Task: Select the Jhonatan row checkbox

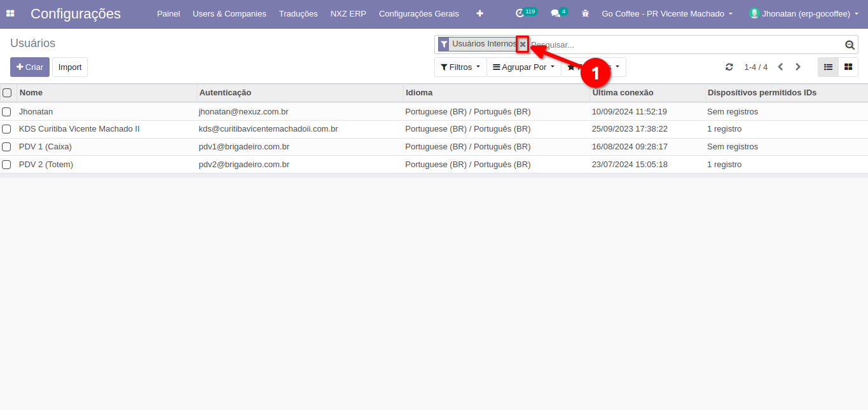Action: (x=7, y=112)
